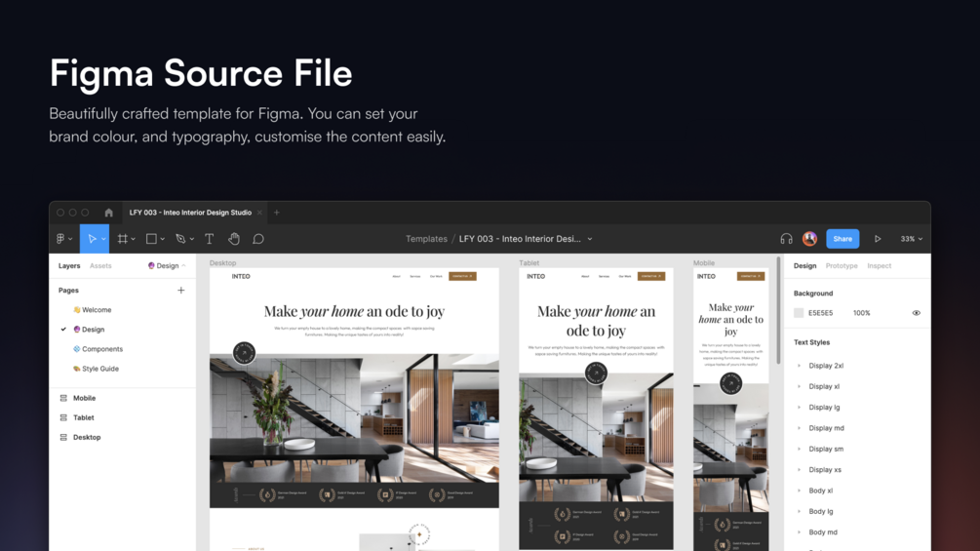The height and width of the screenshot is (551, 980).
Task: Select the Frame tool
Action: click(x=123, y=239)
